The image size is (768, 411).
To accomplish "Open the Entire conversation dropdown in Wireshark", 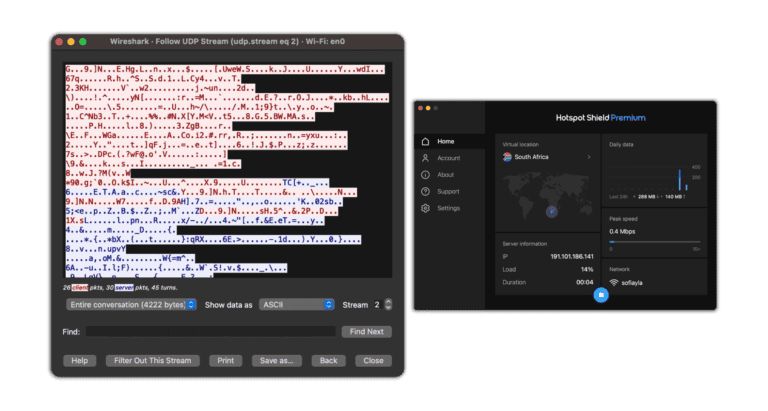I will click(131, 305).
